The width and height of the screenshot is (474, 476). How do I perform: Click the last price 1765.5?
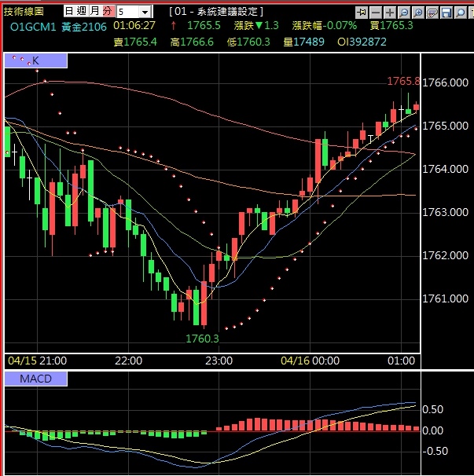point(204,25)
